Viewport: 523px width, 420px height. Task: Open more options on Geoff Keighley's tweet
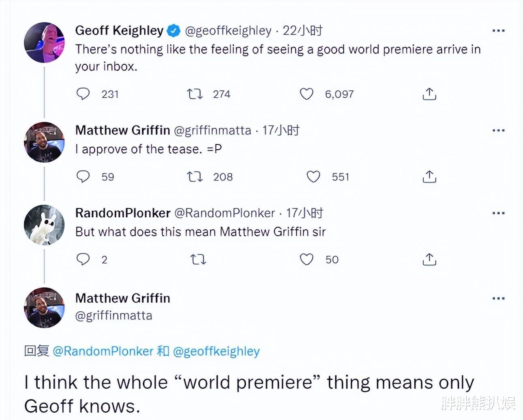(498, 31)
